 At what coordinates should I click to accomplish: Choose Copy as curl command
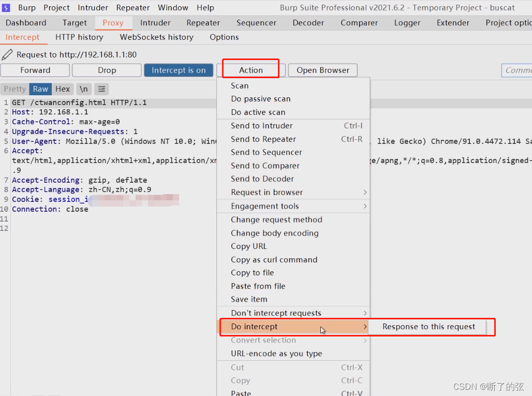point(293,259)
